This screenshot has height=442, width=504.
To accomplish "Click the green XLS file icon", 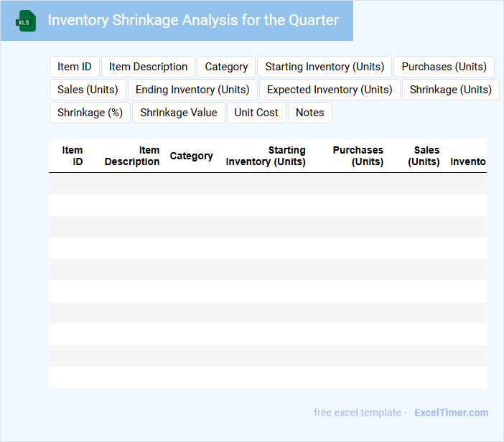I will point(26,21).
